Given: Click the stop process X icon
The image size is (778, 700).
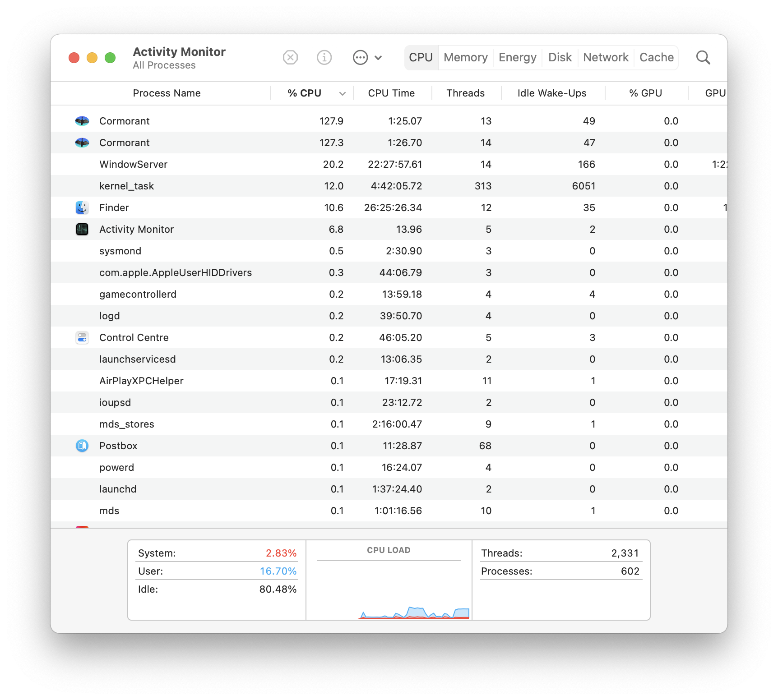Looking at the screenshot, I should click(290, 58).
